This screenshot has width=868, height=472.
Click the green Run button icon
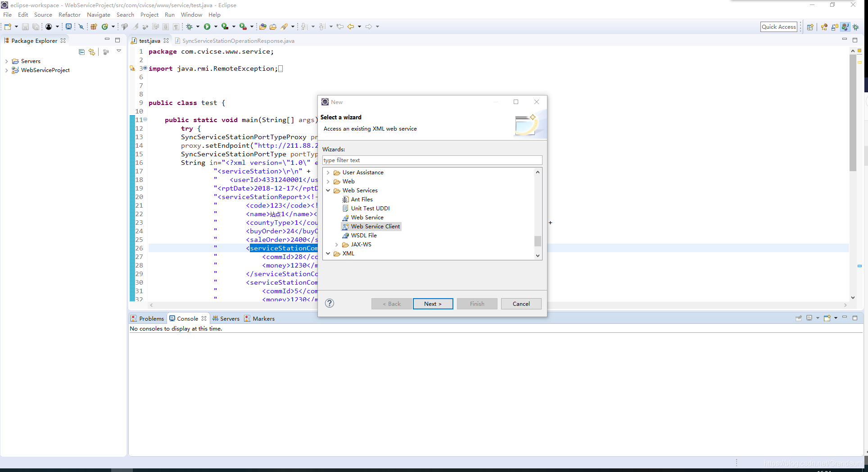[207, 27]
